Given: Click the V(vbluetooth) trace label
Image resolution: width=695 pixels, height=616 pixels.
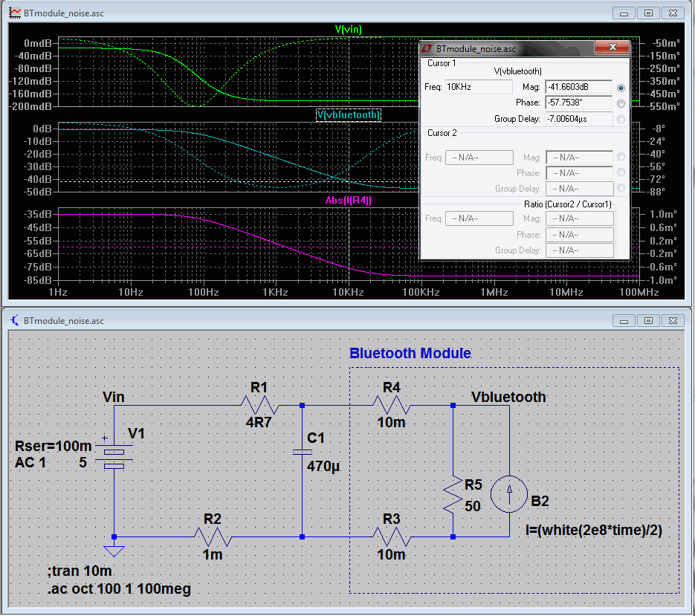Looking at the screenshot, I should tap(348, 115).
